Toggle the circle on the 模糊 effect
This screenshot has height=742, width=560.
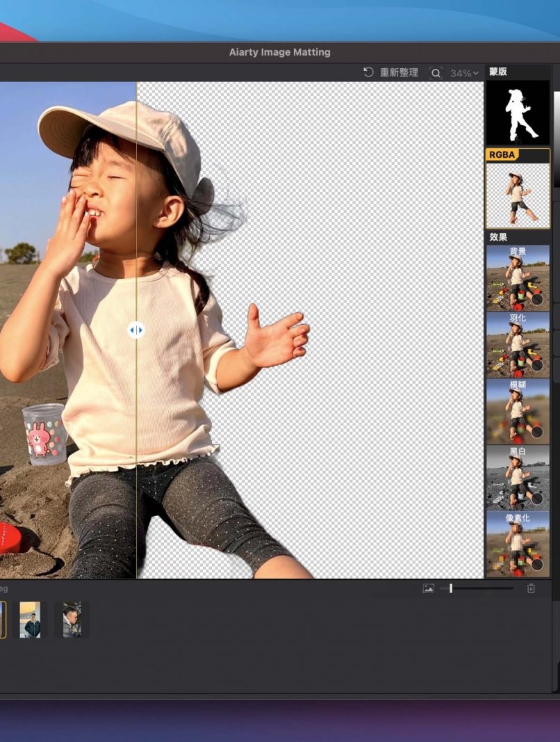point(537,432)
